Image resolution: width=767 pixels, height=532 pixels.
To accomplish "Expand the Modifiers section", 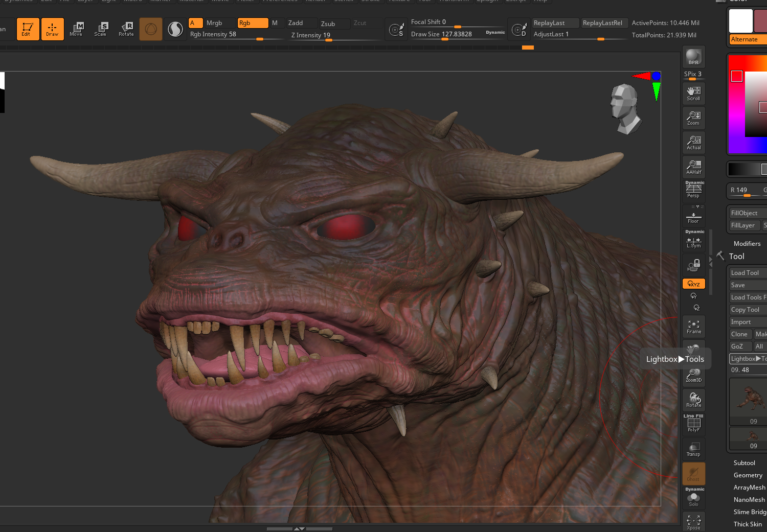I will click(747, 244).
